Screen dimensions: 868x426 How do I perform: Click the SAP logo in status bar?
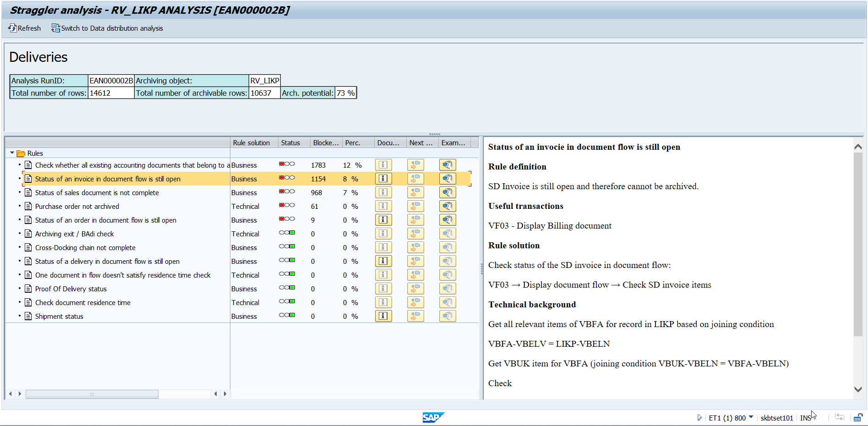433,417
